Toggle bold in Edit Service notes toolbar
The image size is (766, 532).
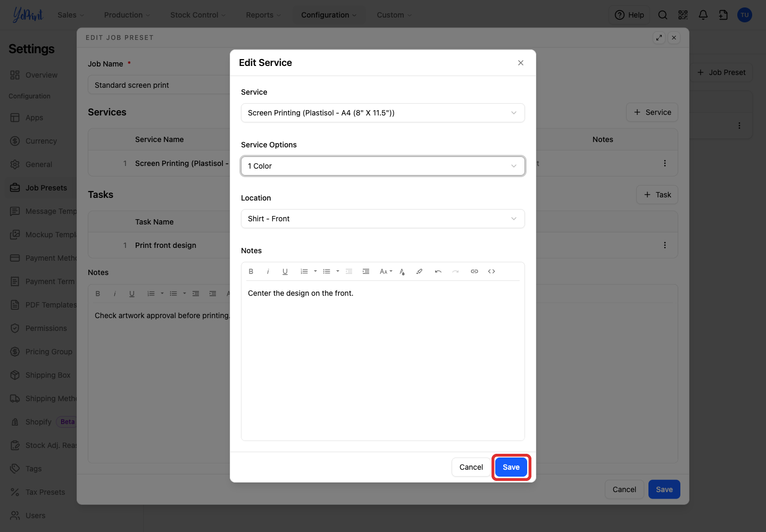251,271
